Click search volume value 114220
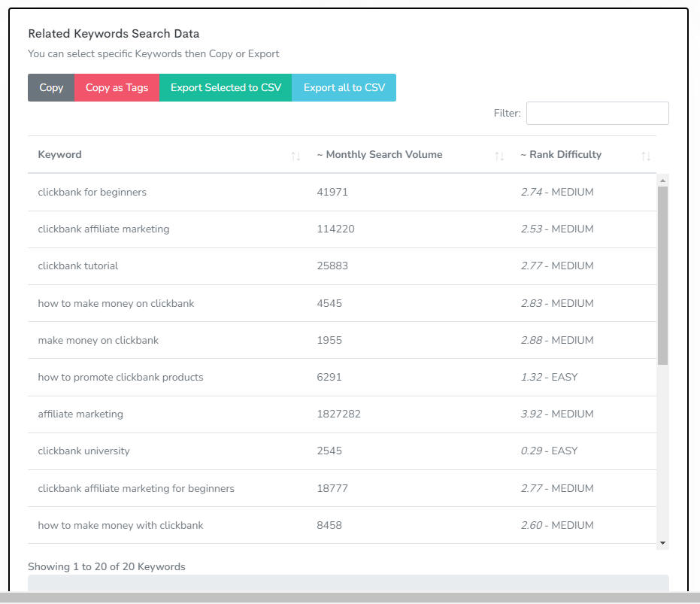 pos(335,229)
